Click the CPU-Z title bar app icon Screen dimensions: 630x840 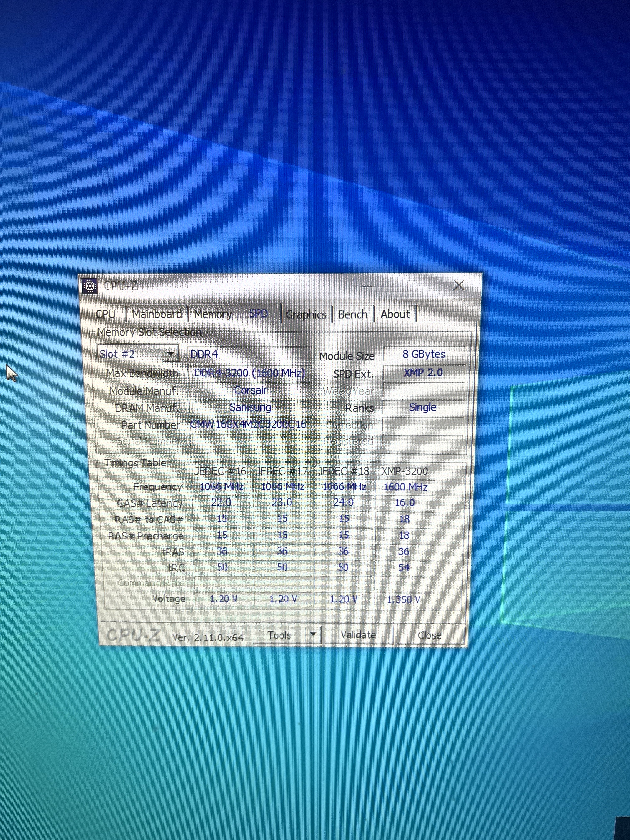90,286
